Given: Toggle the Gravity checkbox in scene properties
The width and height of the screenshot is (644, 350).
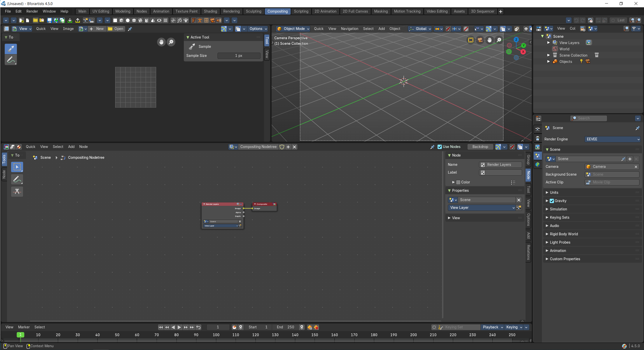Looking at the screenshot, I should click(552, 201).
